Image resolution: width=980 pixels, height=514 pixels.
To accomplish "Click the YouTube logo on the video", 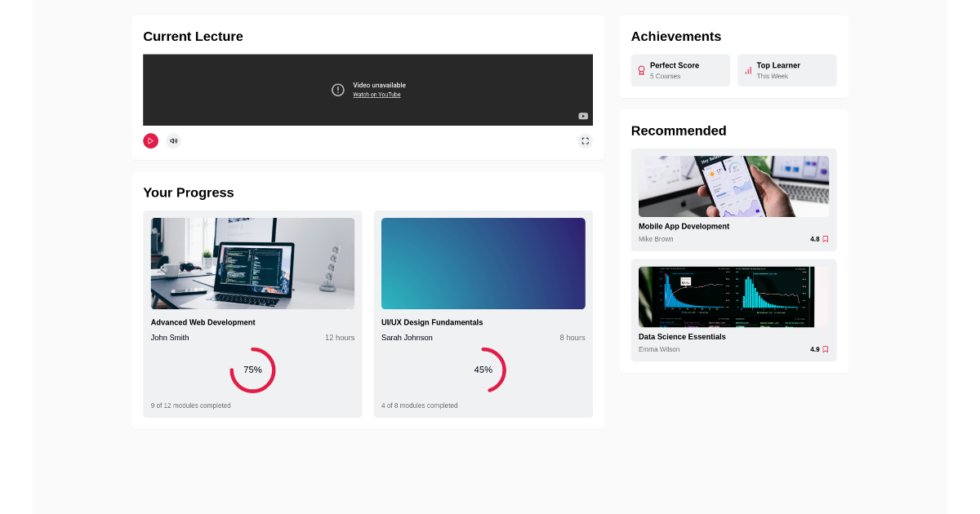I will point(583,116).
